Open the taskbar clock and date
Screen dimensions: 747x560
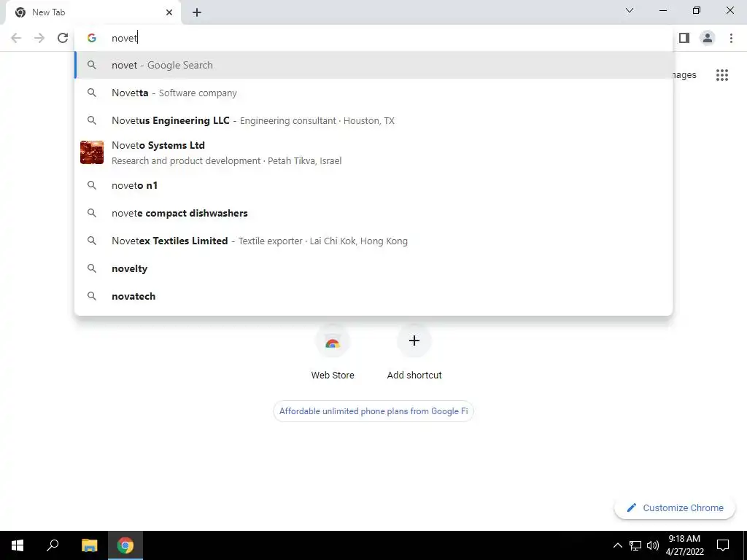pos(684,545)
